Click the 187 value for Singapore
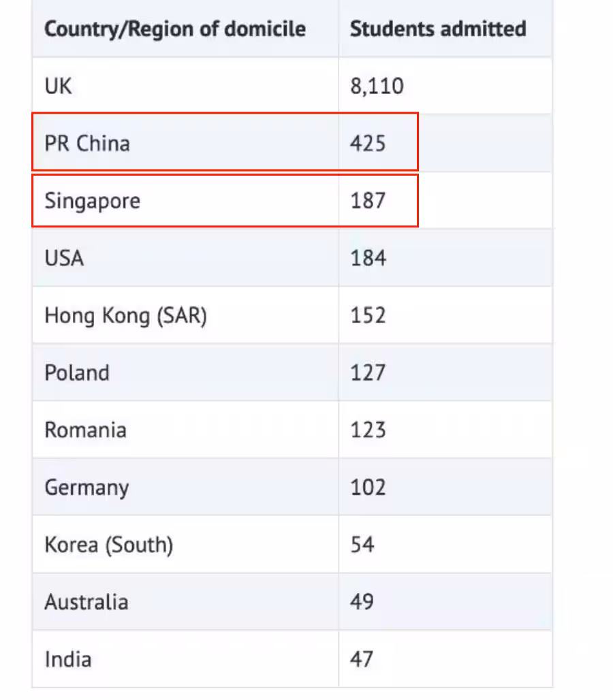The image size is (613, 700). click(x=367, y=200)
